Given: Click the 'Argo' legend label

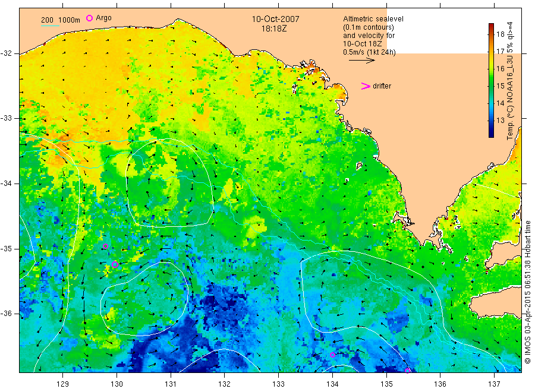Looking at the screenshot, I should pos(103,18).
